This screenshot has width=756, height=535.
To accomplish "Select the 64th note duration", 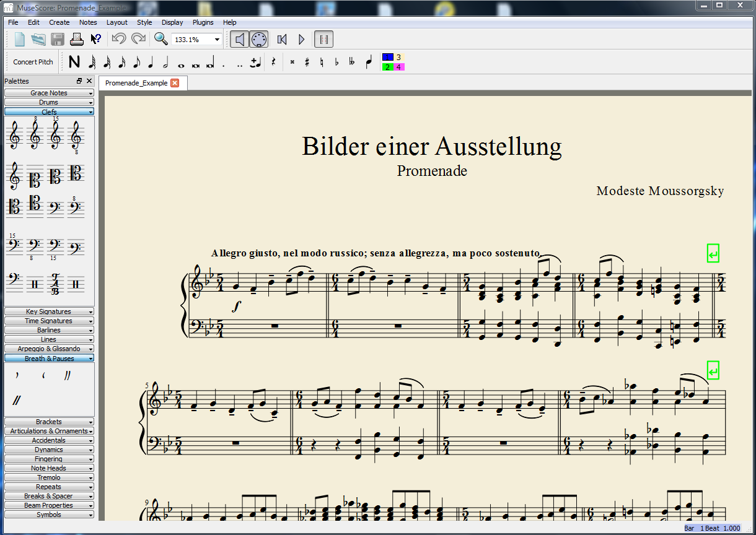I will point(92,62).
